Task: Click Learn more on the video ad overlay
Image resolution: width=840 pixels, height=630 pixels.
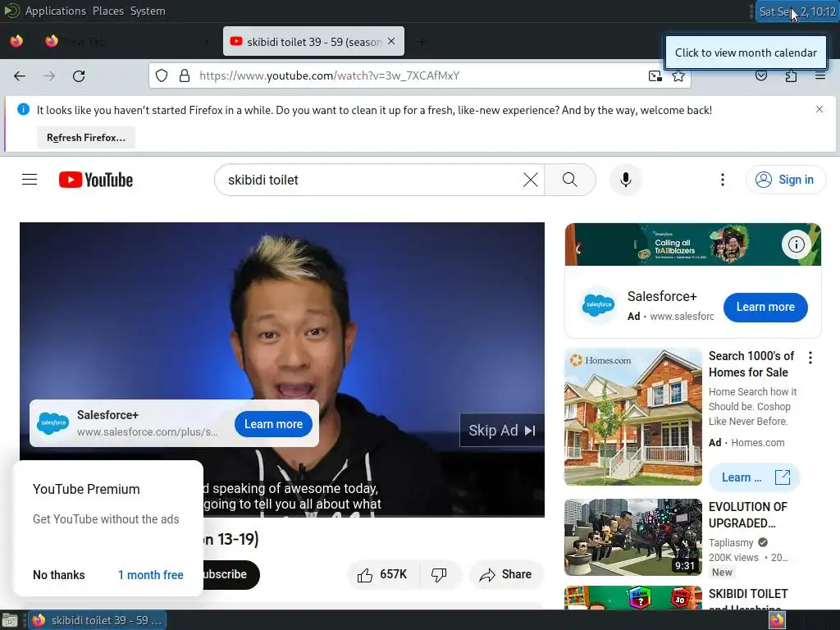Action: (x=273, y=424)
